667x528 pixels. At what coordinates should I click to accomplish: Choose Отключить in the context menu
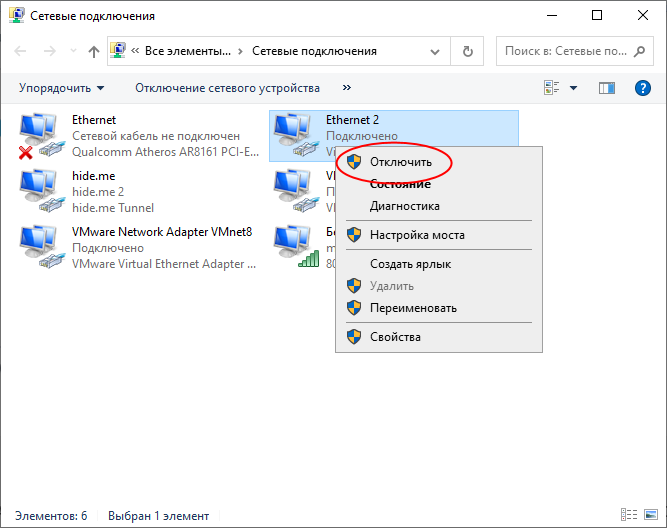439,162
